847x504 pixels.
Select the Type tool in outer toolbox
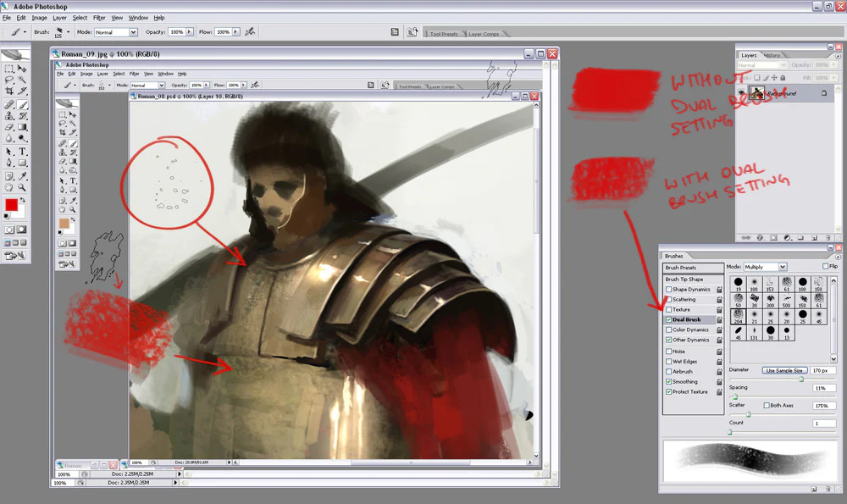tap(22, 152)
